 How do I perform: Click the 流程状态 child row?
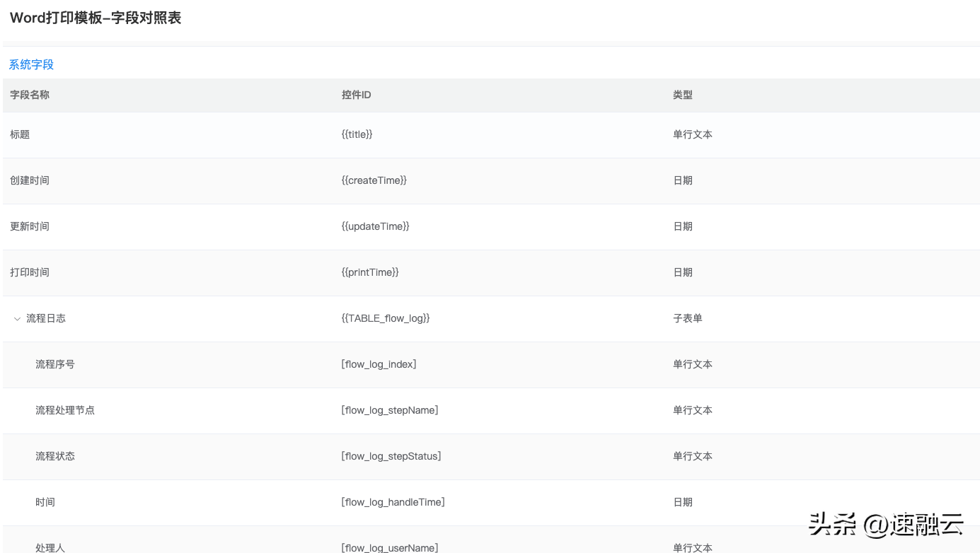55,456
